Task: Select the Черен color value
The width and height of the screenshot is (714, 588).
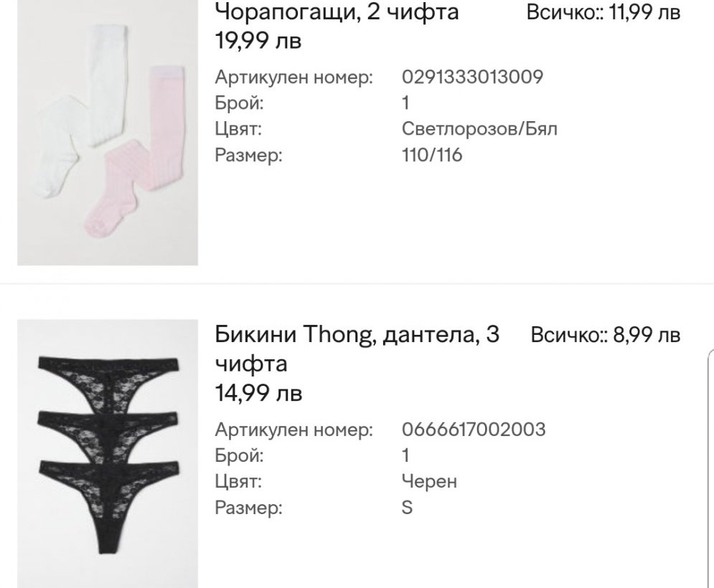Action: 429,481
